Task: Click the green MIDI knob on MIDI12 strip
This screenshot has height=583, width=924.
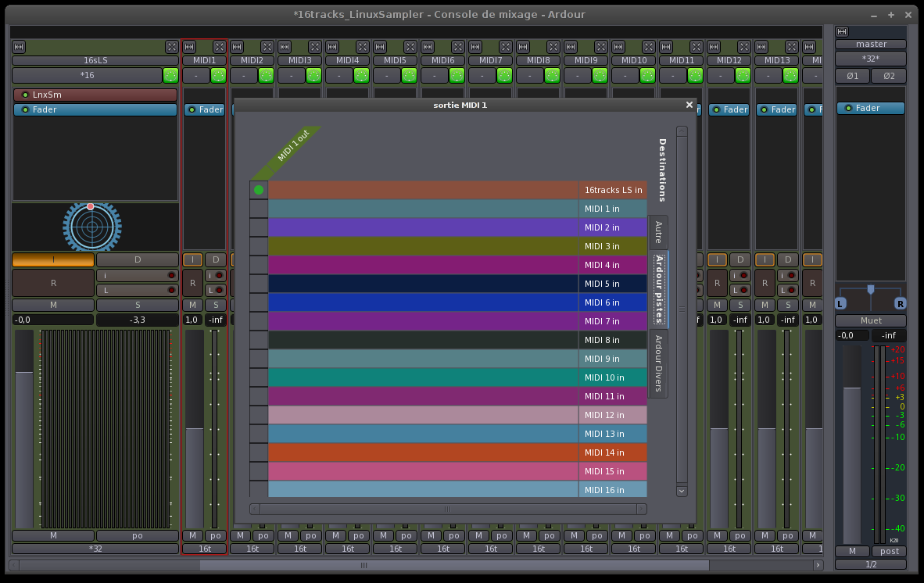Action: click(x=743, y=76)
